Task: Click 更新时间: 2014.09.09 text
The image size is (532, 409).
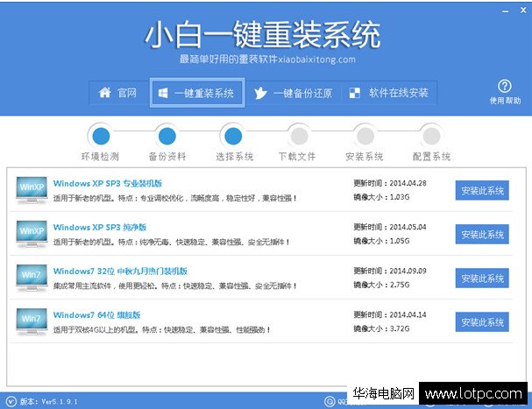Action: 389,271
